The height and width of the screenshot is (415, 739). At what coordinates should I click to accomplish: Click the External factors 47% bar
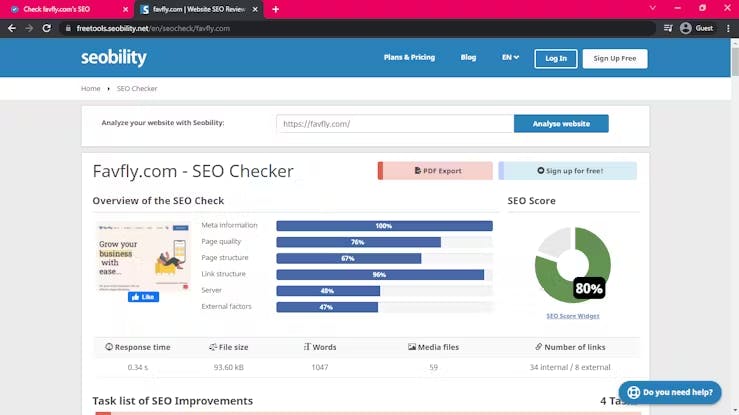click(x=327, y=307)
